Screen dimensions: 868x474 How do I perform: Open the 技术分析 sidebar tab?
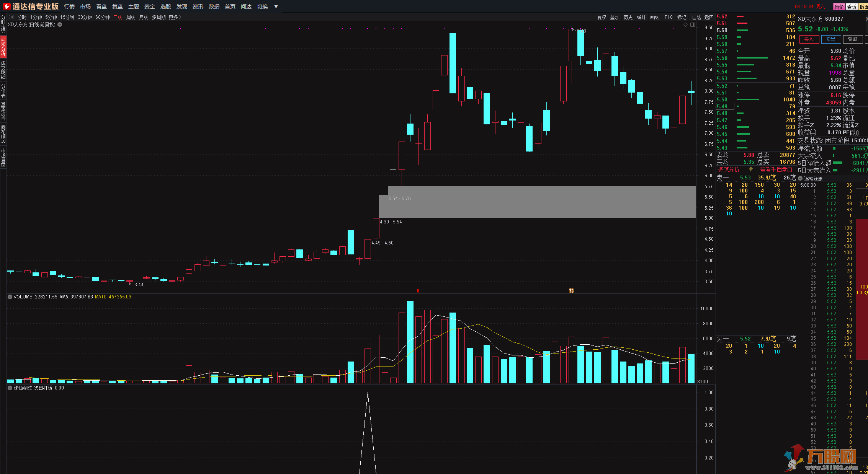point(3,47)
